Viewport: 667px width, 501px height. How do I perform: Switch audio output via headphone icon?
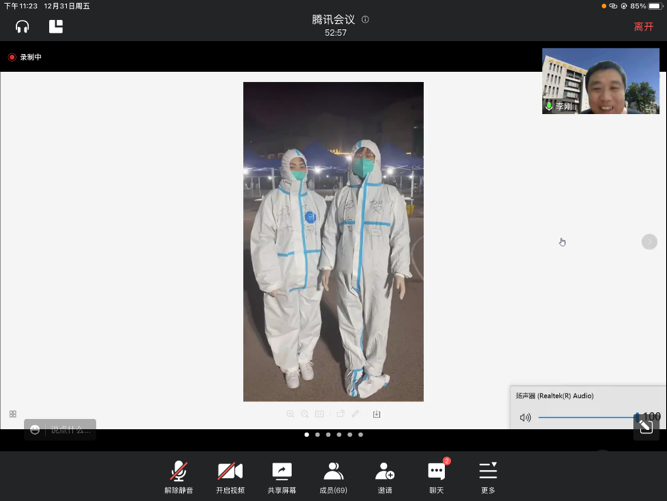(22, 27)
